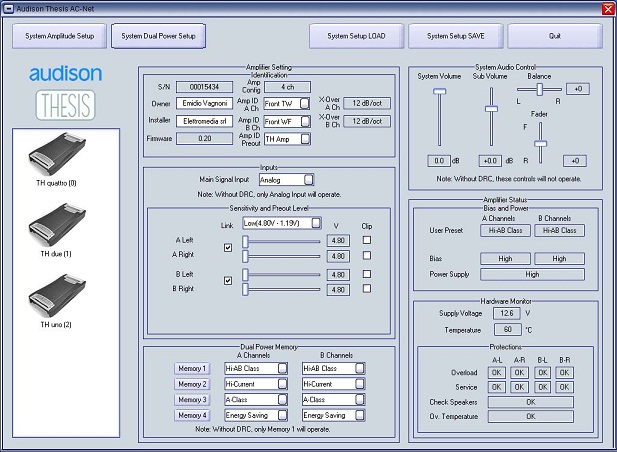
Task: Click the Sub Volume +0.0 dB field
Action: [490, 161]
